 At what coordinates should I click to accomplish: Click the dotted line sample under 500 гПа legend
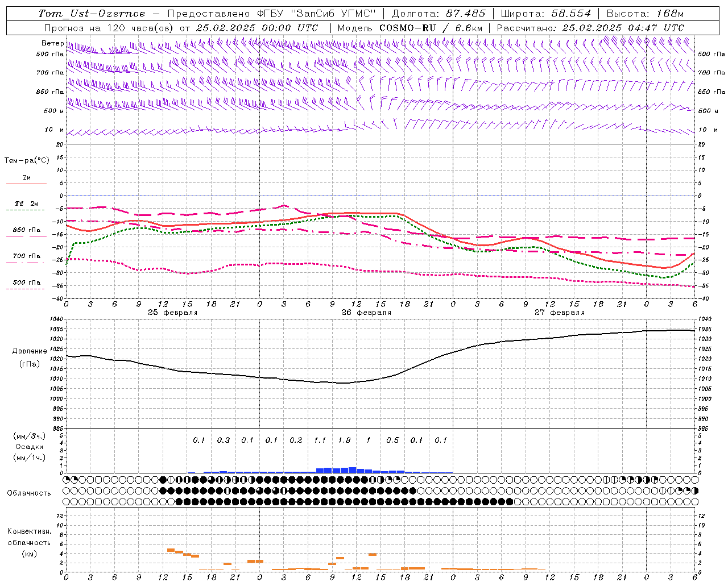(x=26, y=289)
